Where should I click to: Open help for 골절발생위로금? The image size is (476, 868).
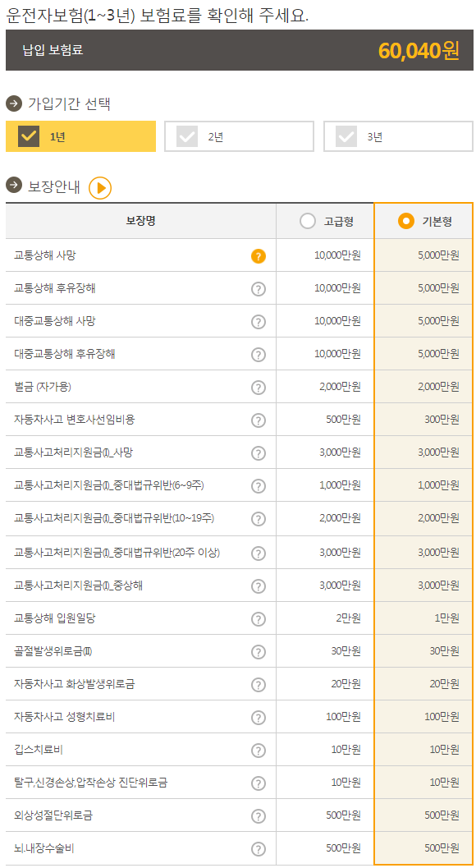point(259,652)
